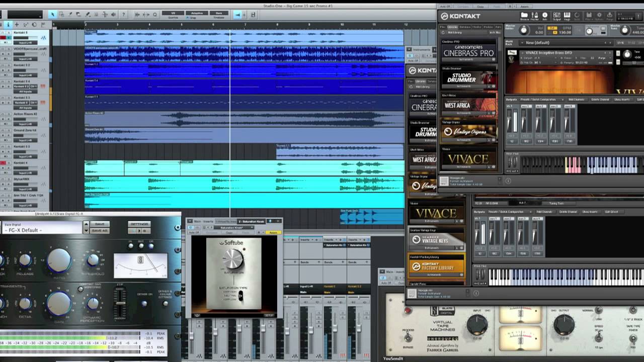This screenshot has width=644, height=362.
Task: Toggle FG-X IN meter button
Action: 131,246
